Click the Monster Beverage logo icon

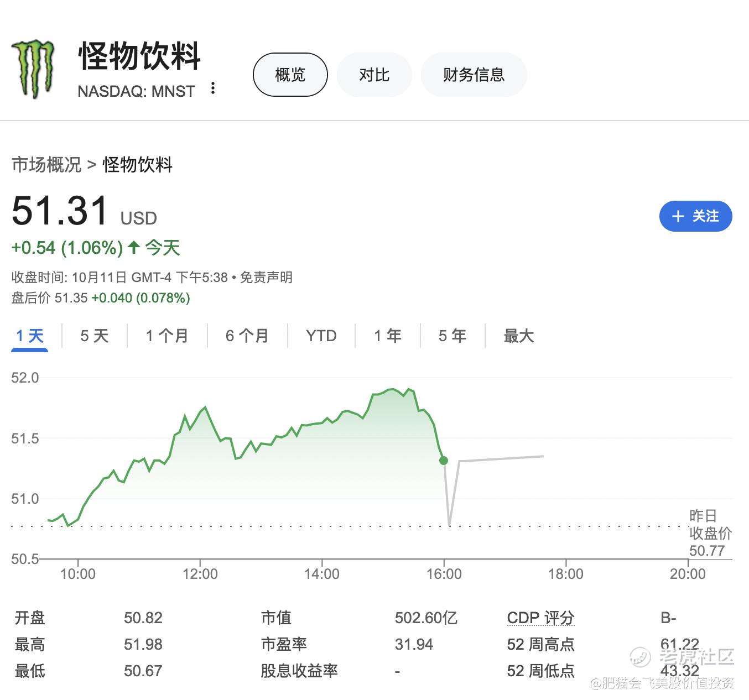point(33,69)
